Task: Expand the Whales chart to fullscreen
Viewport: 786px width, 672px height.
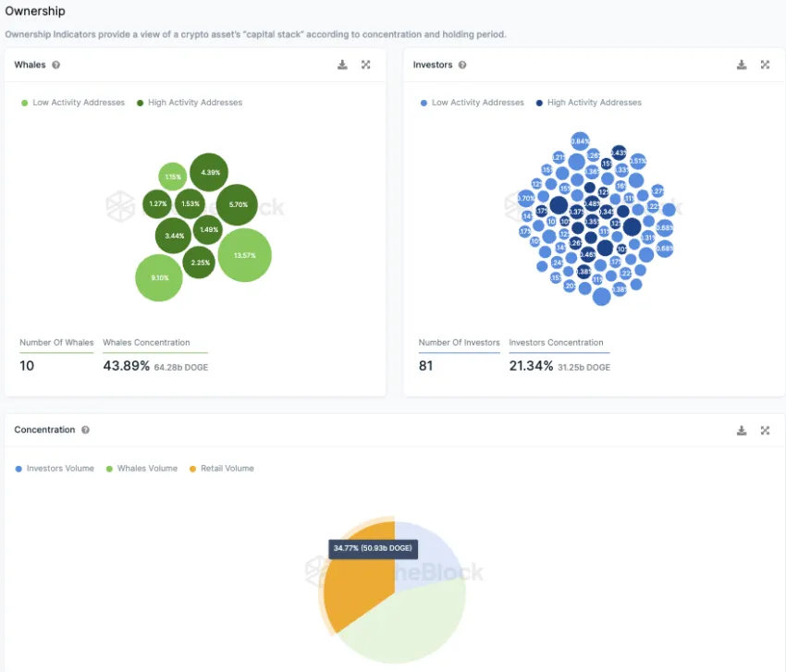Action: (x=366, y=65)
